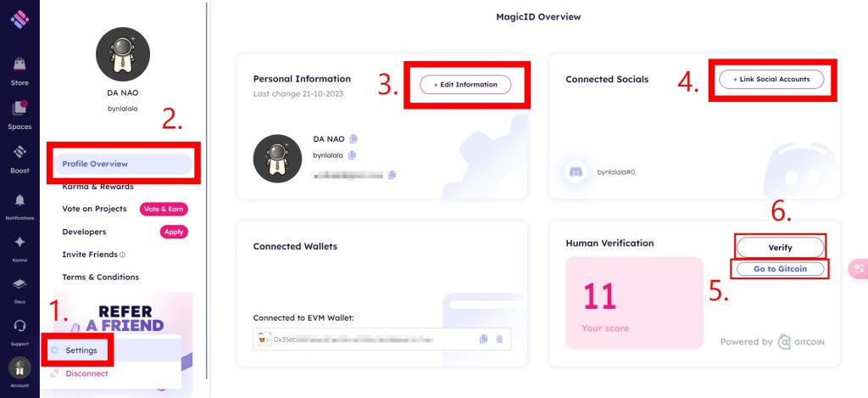Open Karma & Rewards menu item
The image size is (868, 398).
[x=97, y=187]
